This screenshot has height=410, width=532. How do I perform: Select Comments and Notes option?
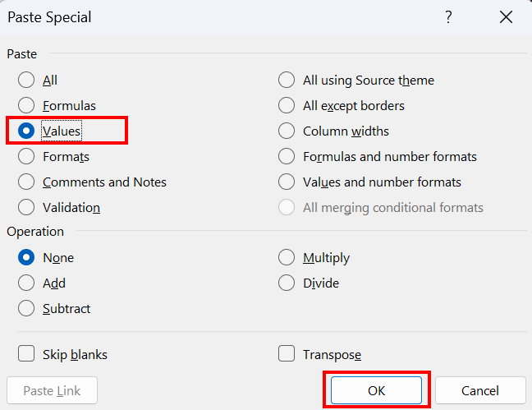click(x=27, y=182)
